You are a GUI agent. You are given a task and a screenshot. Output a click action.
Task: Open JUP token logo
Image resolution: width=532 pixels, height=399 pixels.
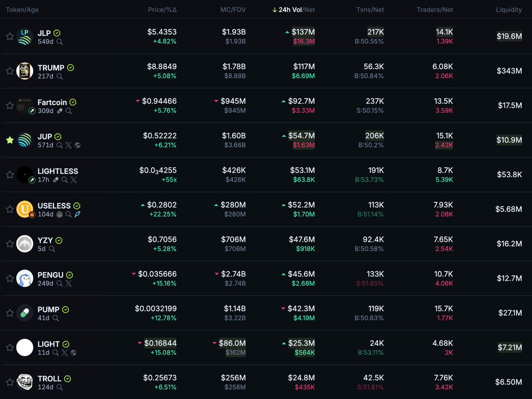click(x=25, y=140)
